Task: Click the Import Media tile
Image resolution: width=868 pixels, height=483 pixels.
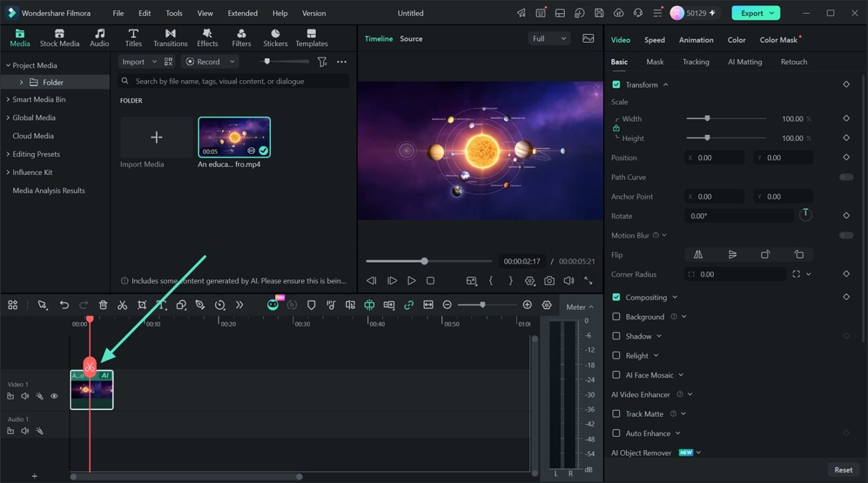Action: click(156, 138)
